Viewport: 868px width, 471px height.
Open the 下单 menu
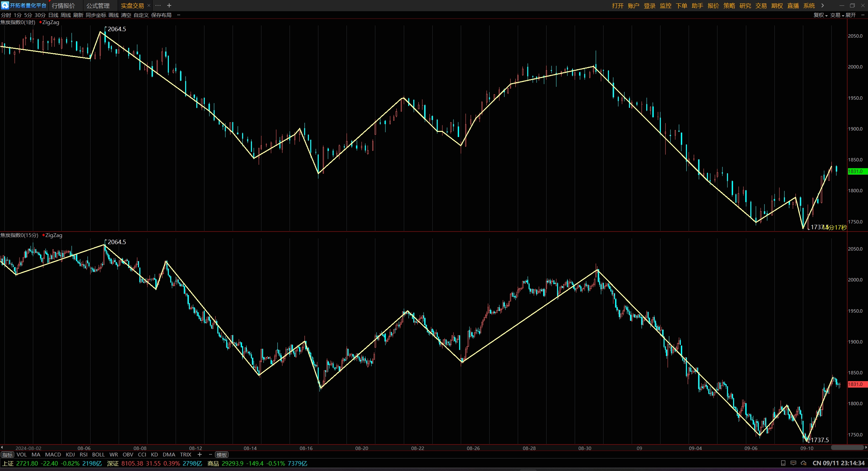682,6
